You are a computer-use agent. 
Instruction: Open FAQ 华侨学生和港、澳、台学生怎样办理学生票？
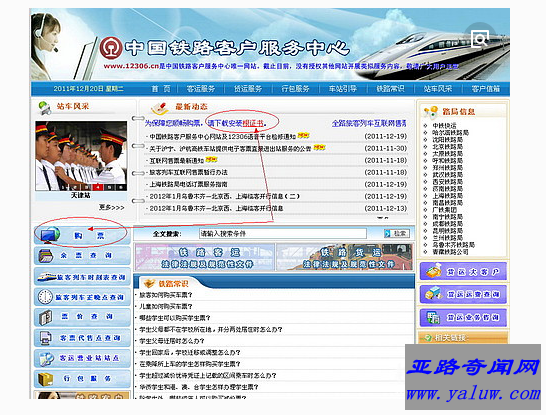(199, 387)
